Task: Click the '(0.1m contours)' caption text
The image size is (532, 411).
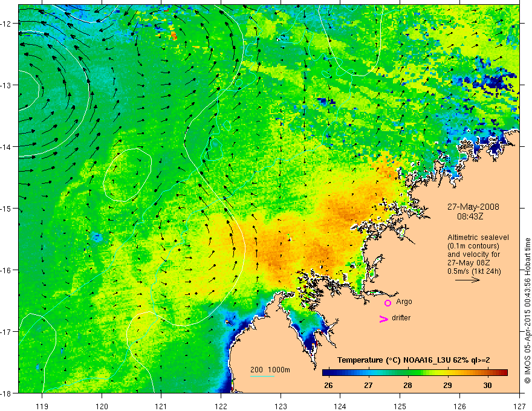Action: click(473, 246)
